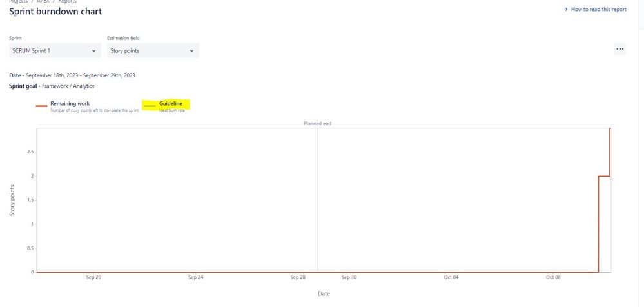
Task: Click the Sep 20 date axis label
Action: [93, 277]
